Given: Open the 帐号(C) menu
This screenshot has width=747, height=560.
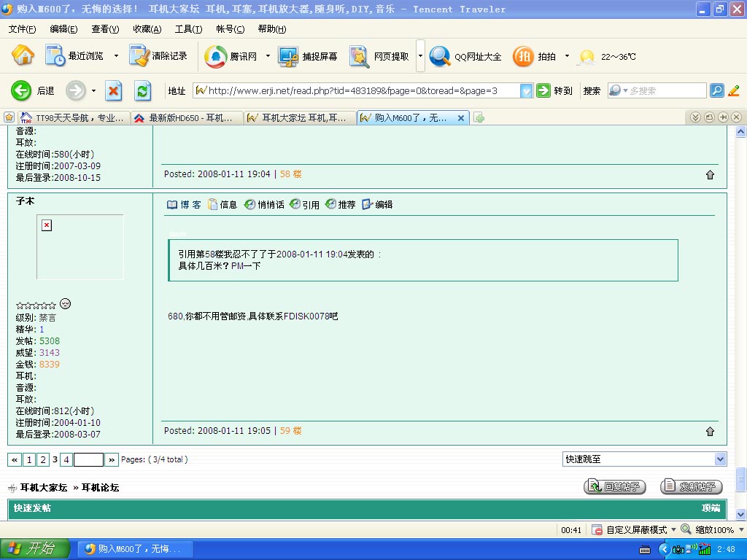Looking at the screenshot, I should point(230,29).
